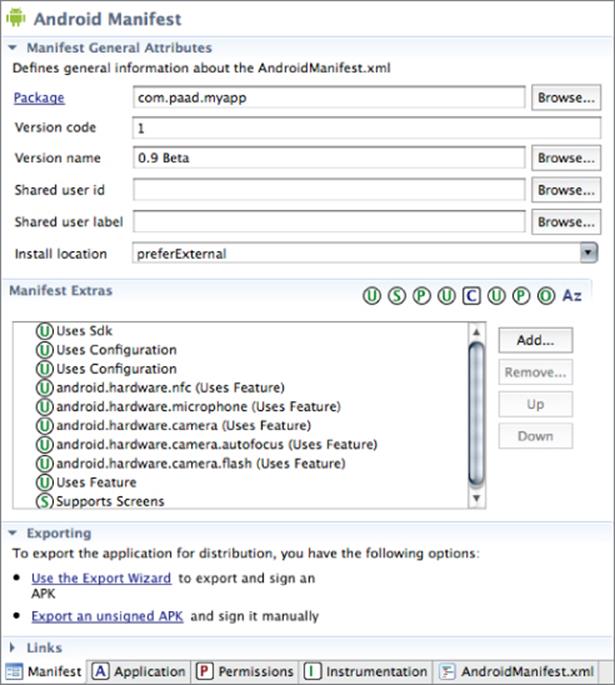
Task: Switch to the Application tab
Action: [139, 671]
